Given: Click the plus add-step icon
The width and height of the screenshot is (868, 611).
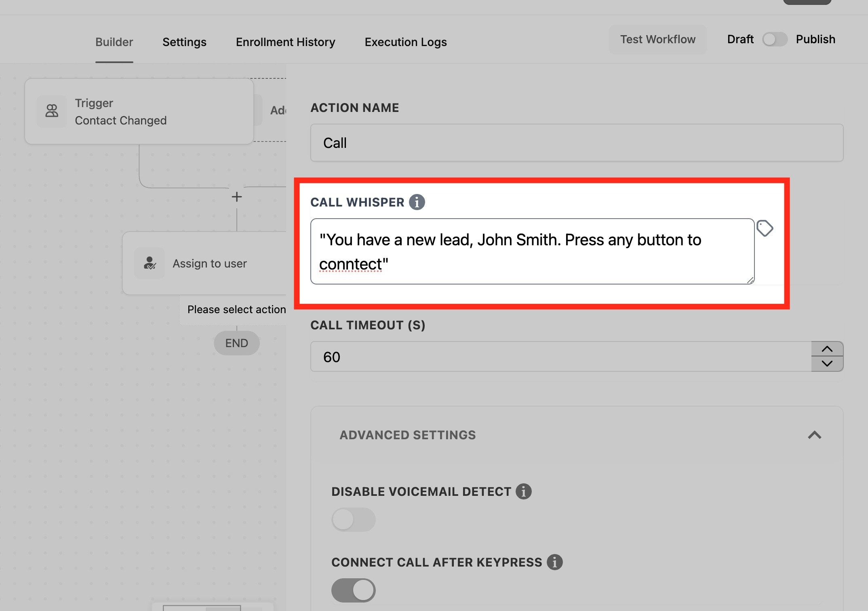Looking at the screenshot, I should tap(237, 197).
